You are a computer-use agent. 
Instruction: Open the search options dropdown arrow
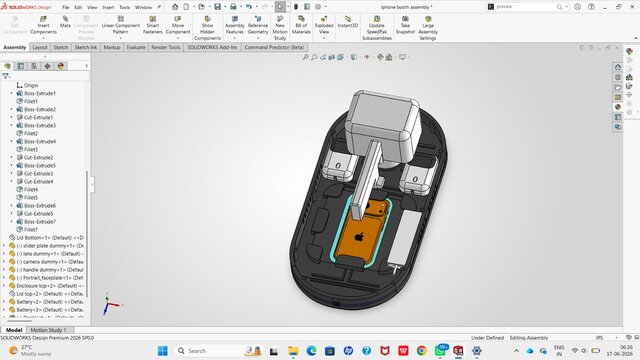(566, 7)
